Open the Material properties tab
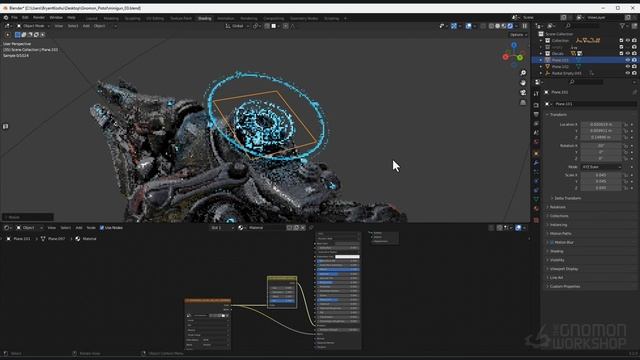The height and width of the screenshot is (360, 640). (536, 209)
